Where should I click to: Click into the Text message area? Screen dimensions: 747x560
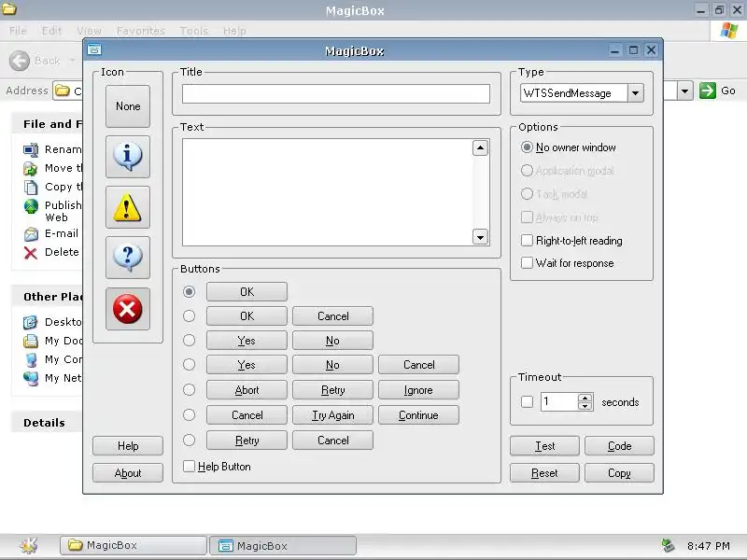(x=328, y=192)
